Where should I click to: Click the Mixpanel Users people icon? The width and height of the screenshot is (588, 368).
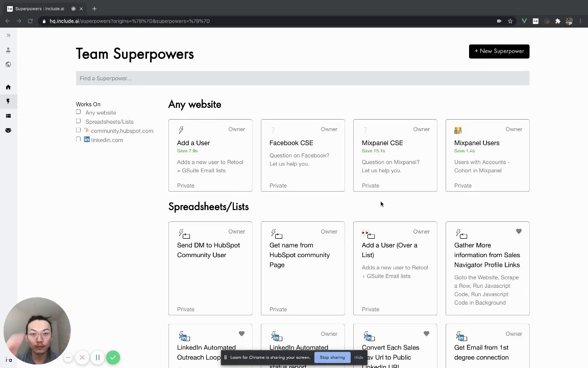[458, 130]
